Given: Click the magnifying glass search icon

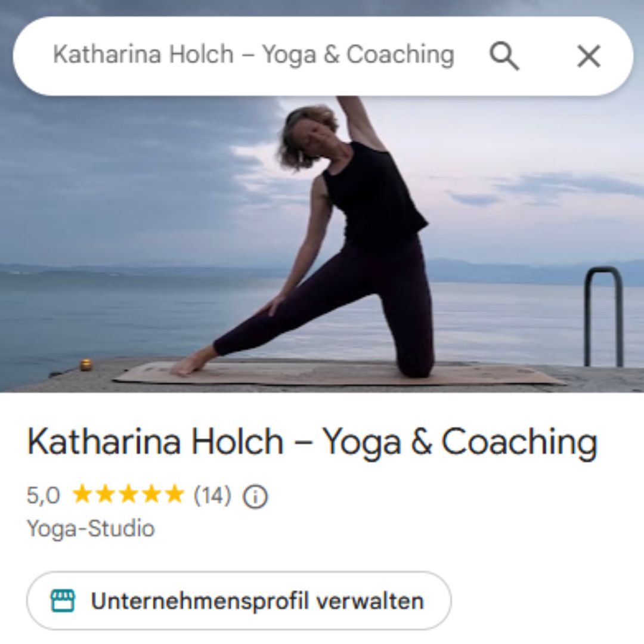Looking at the screenshot, I should coord(504,56).
